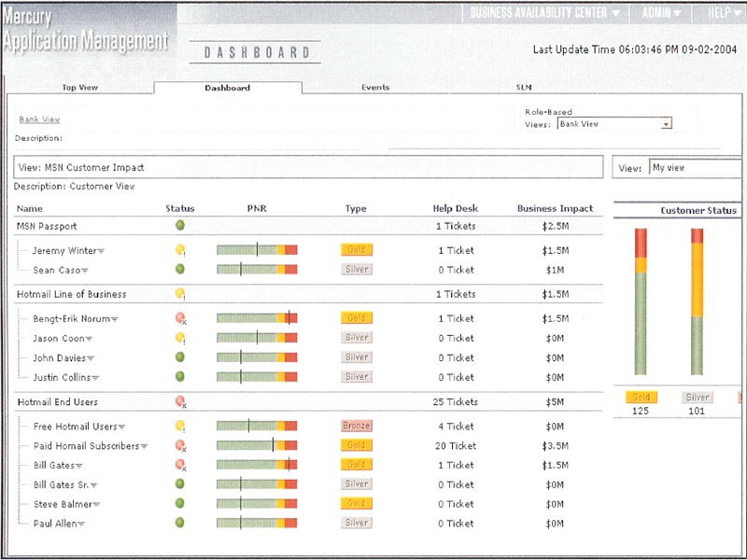
Task: Click the red status icon for Hotmail End Users
Action: (180, 401)
